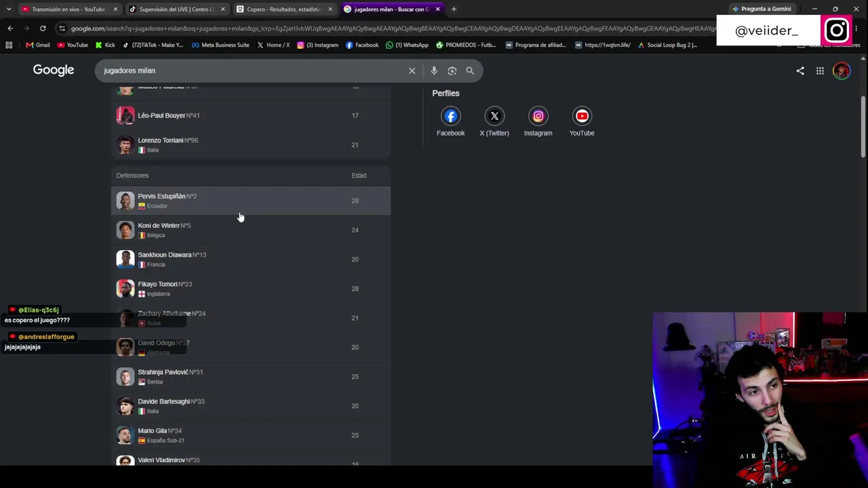868x488 pixels.
Task: Click Mario Gila's player photo
Action: click(x=125, y=434)
